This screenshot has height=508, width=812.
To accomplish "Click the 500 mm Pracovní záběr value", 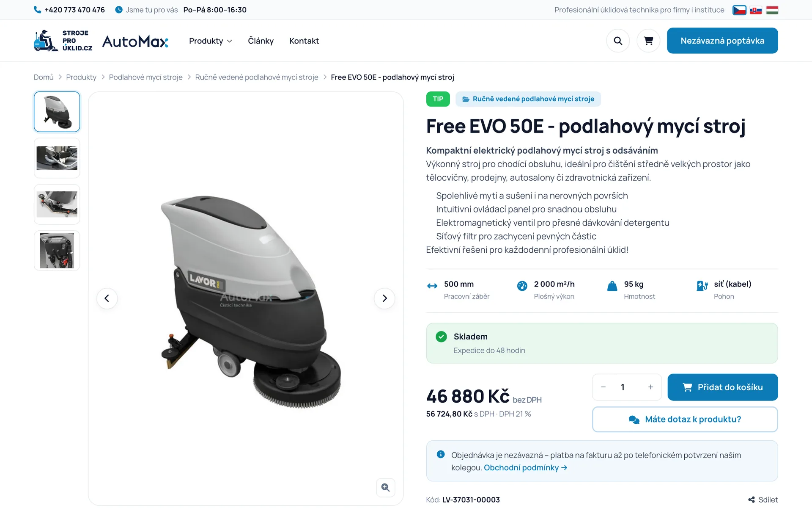I will [x=459, y=284].
